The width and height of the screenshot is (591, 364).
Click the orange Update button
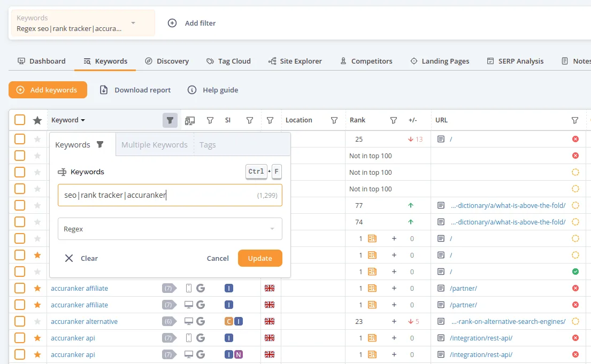pos(260,258)
